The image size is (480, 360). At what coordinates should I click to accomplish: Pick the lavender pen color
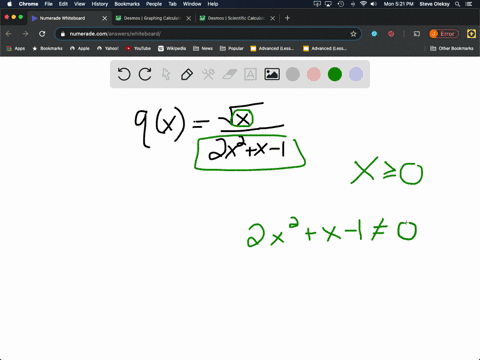(356, 74)
